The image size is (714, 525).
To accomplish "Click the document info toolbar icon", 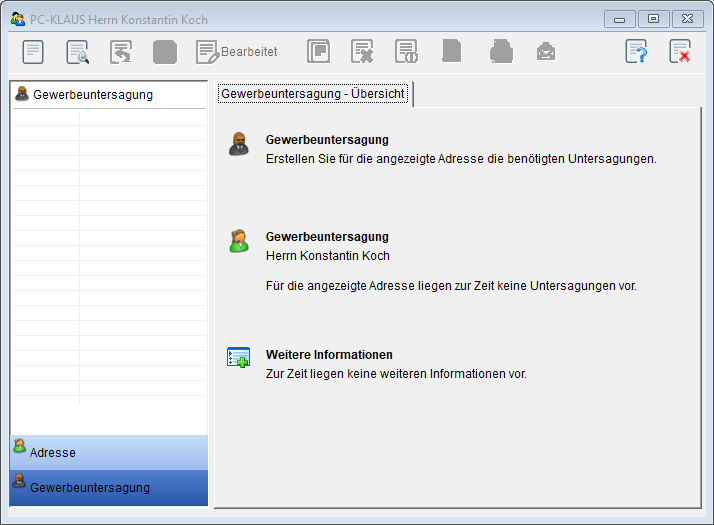I will [x=406, y=52].
